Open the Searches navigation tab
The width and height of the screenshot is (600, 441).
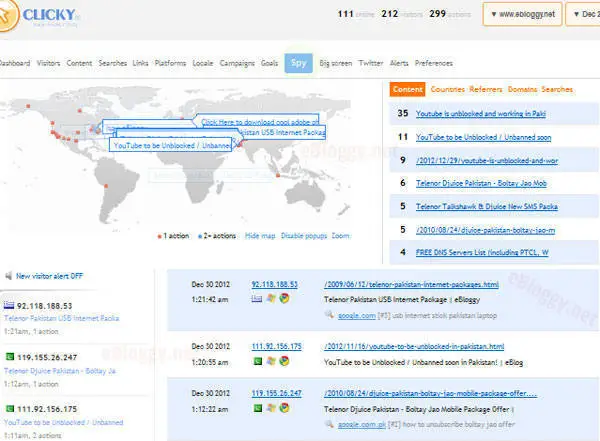[112, 63]
